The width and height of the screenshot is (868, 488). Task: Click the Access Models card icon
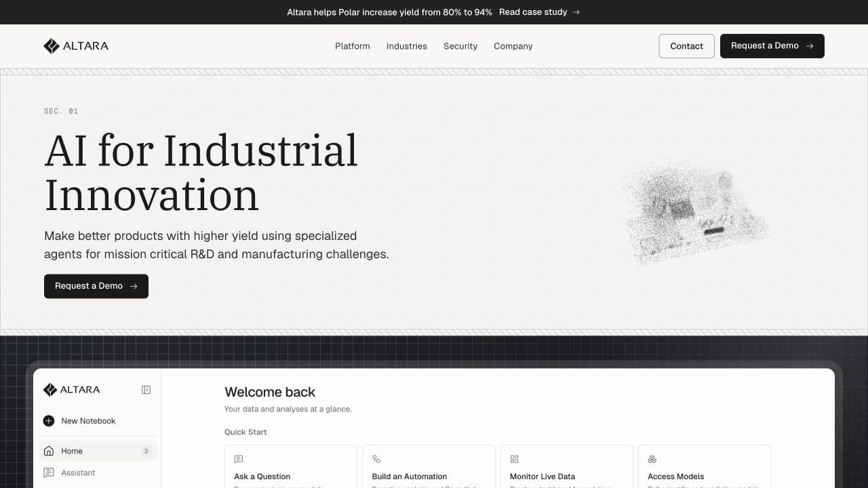pyautogui.click(x=652, y=459)
